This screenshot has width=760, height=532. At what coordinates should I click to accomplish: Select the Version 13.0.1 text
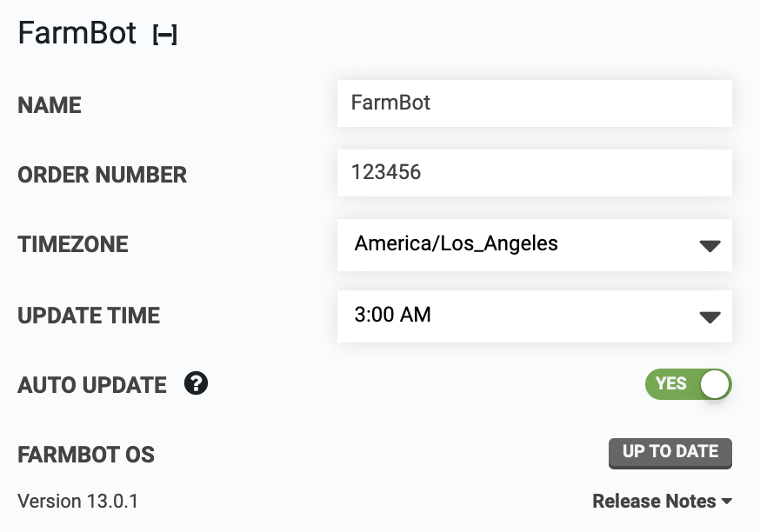[x=77, y=501]
